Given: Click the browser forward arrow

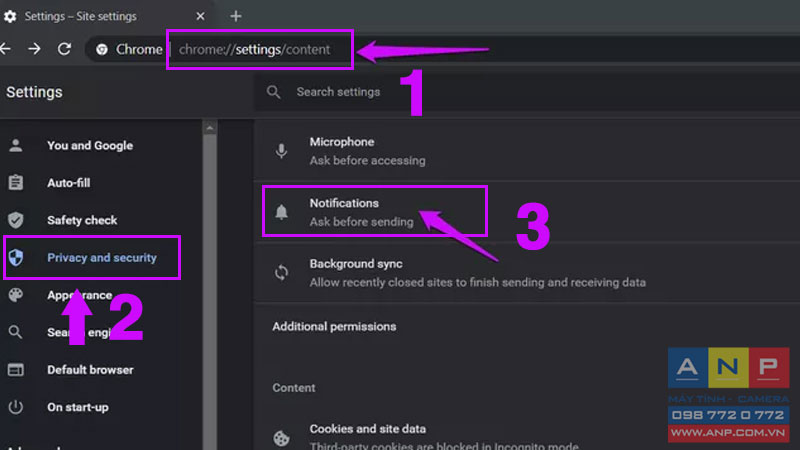Looking at the screenshot, I should click(34, 49).
